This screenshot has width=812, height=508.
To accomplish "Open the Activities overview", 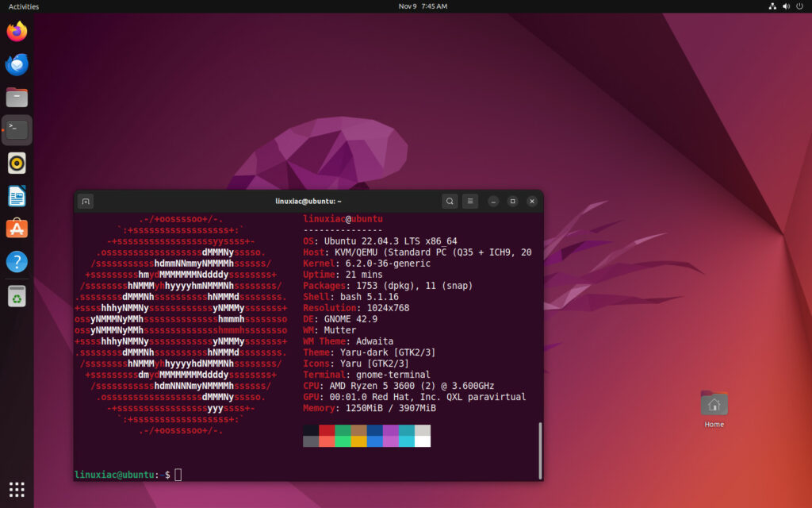I will pyautogui.click(x=24, y=6).
